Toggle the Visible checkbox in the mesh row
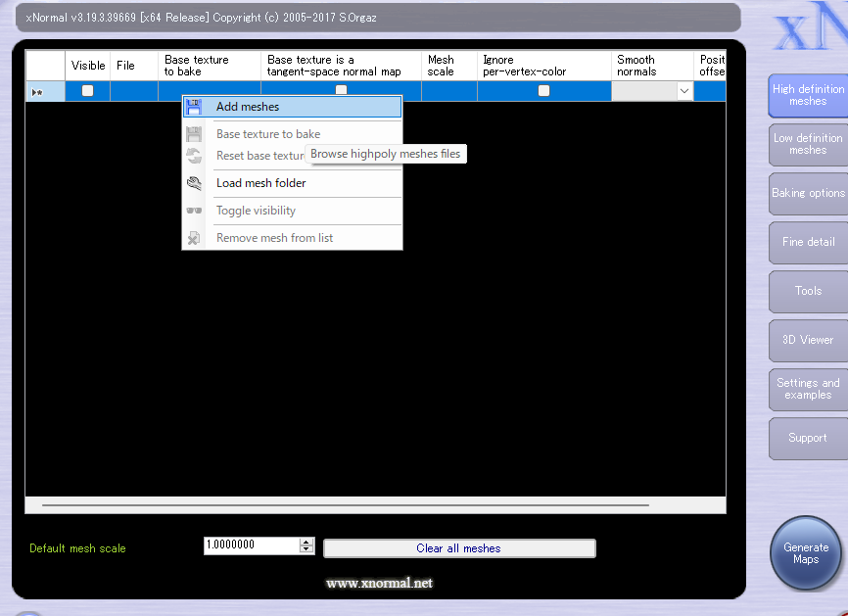Screen dimensions: 848x616 87,91
